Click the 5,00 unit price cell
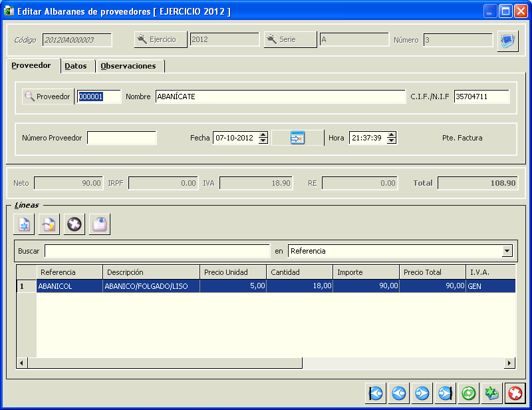Image resolution: width=532 pixels, height=410 pixels. (x=233, y=286)
